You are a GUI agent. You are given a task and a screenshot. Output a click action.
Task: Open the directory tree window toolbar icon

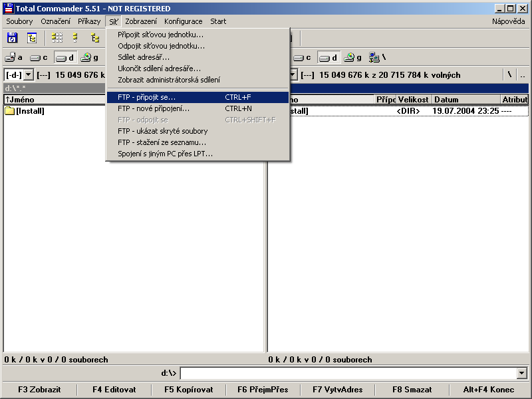(32, 38)
